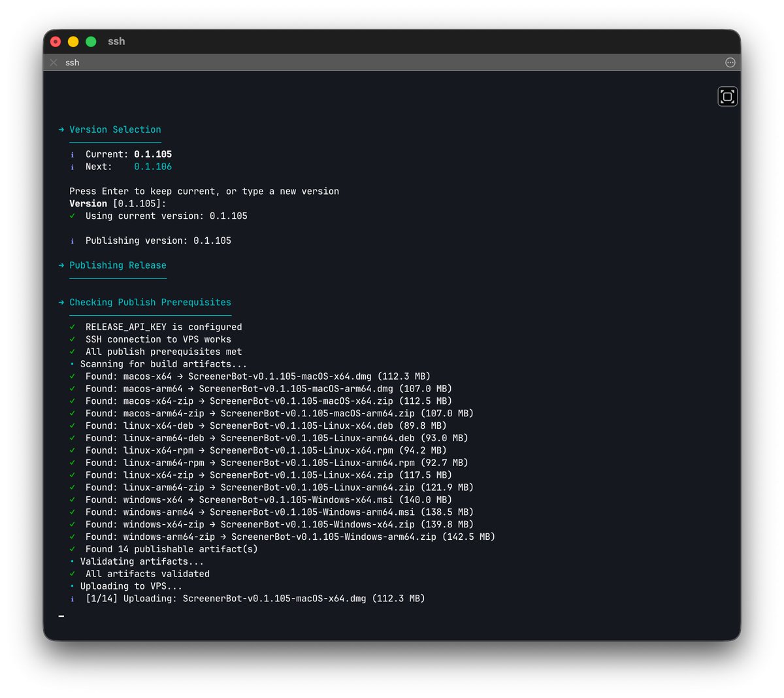Screen dimensions: 784x698
Task: Click the 'Version [0.1.105]:' prompt
Action: pyautogui.click(x=118, y=204)
